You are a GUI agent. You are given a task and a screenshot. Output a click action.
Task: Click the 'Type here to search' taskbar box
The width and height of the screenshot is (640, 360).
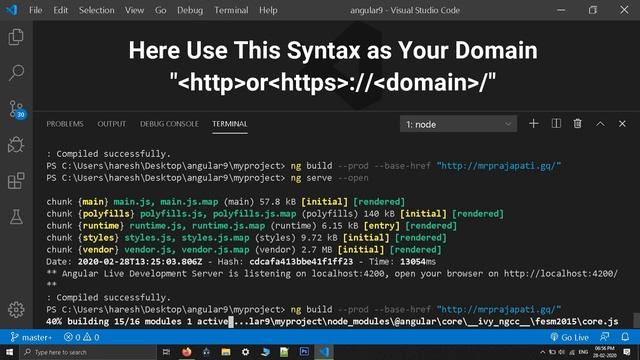tap(88, 352)
